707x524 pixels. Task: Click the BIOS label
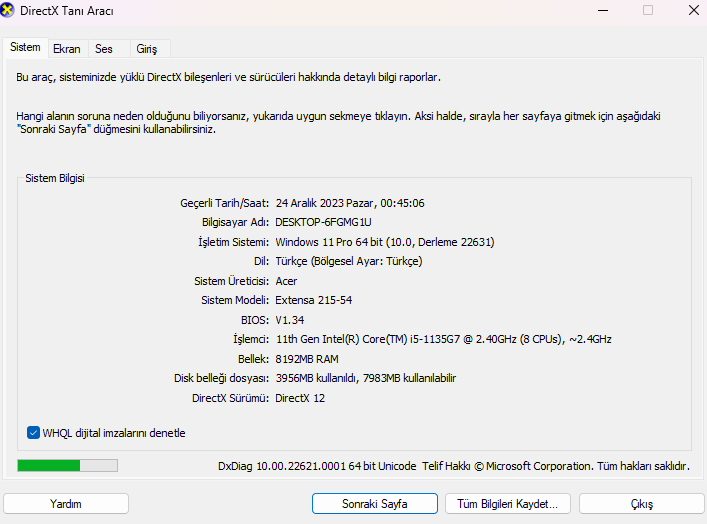click(x=255, y=320)
